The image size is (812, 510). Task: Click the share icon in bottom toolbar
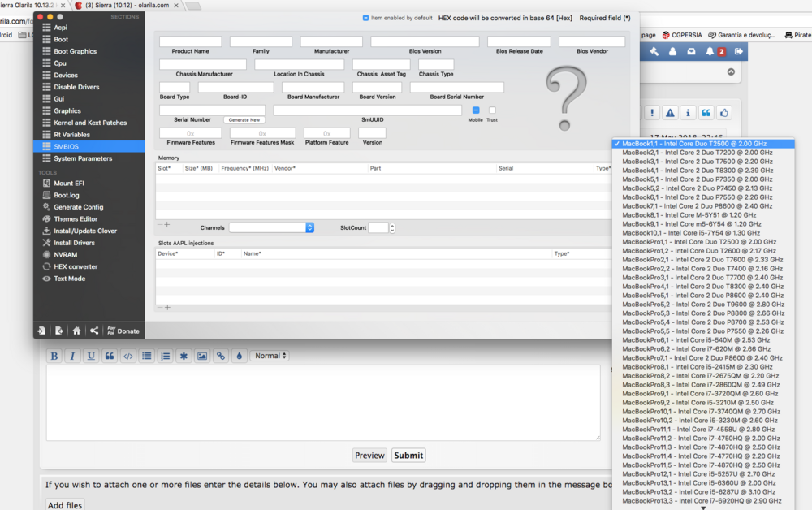[x=94, y=331]
